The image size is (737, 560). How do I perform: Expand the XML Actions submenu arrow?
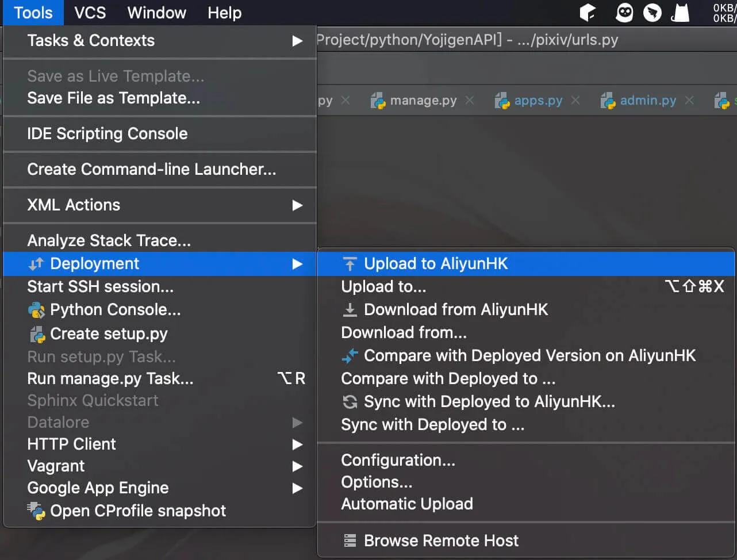point(297,205)
